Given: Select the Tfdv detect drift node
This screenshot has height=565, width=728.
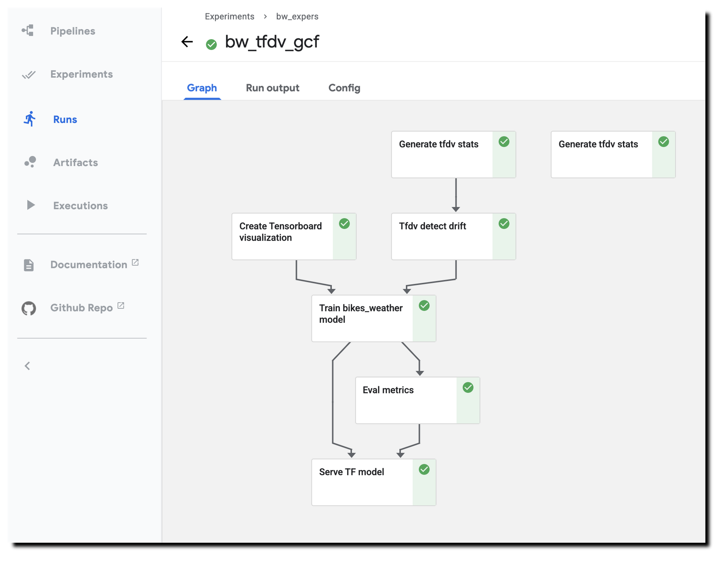Looking at the screenshot, I should tap(453, 236).
